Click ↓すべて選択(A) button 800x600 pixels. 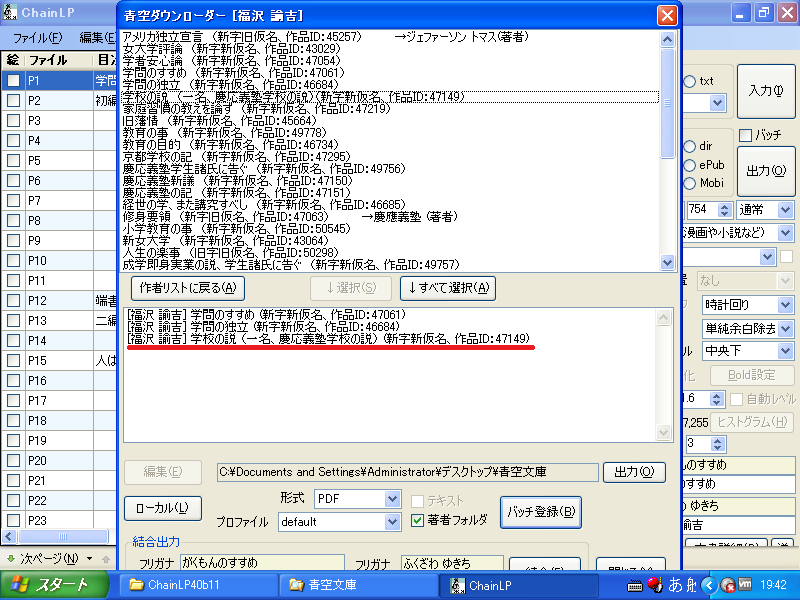pos(448,288)
